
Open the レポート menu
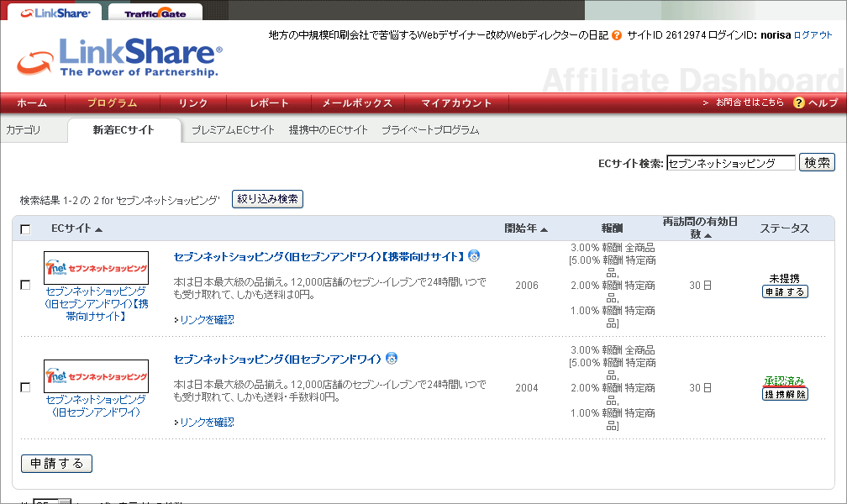(x=269, y=102)
